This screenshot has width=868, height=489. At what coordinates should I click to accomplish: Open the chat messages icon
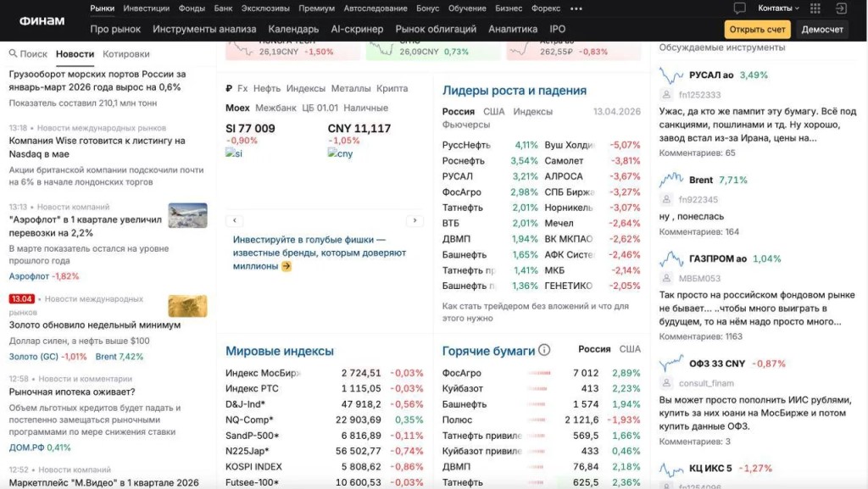739,8
